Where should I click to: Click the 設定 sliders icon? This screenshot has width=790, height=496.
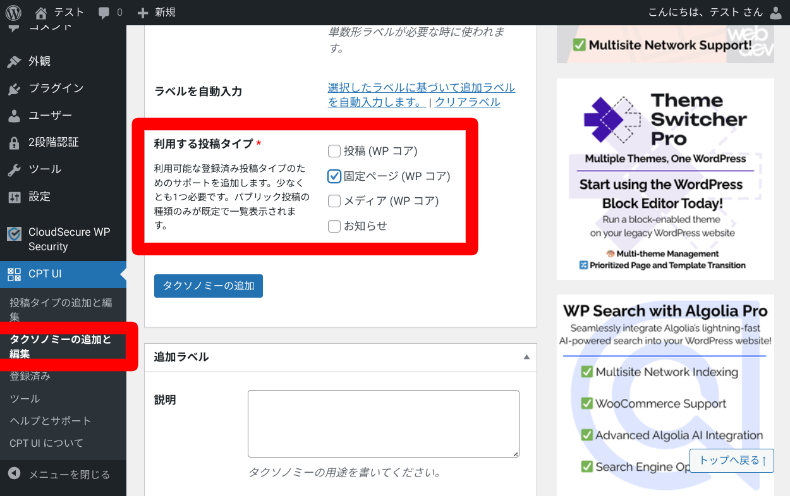(14, 197)
